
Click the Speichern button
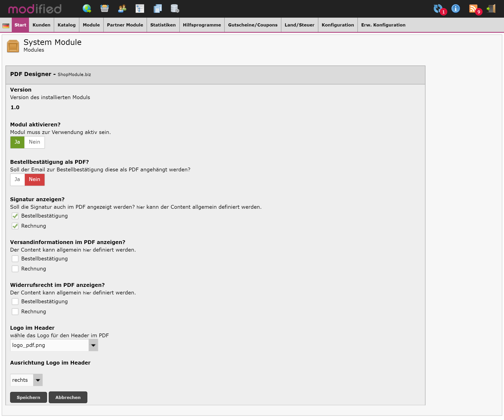(28, 398)
